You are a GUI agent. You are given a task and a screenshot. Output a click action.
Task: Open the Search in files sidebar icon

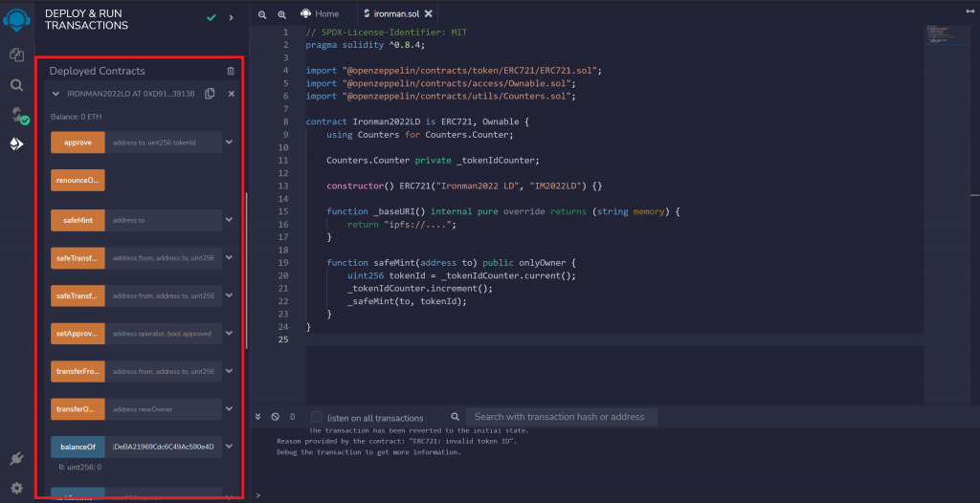[17, 85]
